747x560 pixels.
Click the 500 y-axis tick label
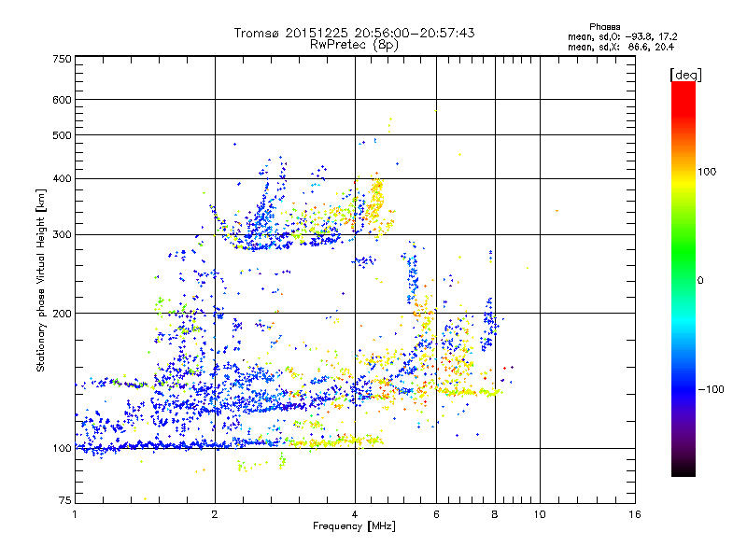[62, 135]
